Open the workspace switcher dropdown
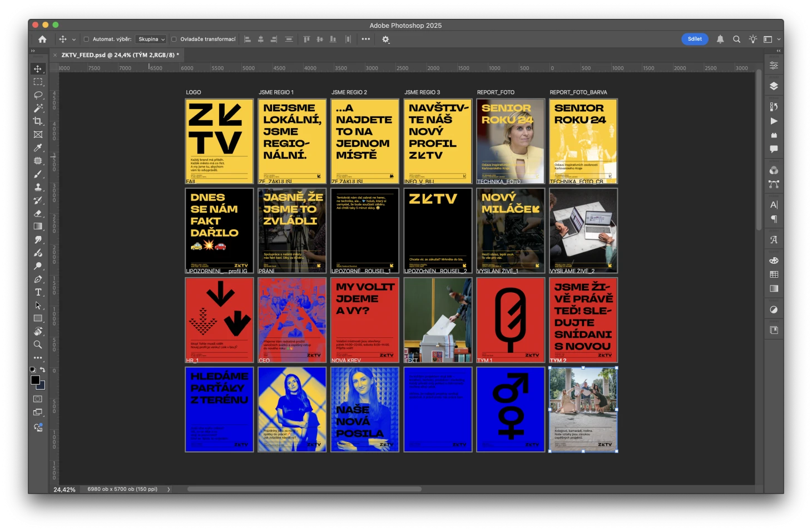Viewport: 812px width, 531px height. (x=771, y=40)
